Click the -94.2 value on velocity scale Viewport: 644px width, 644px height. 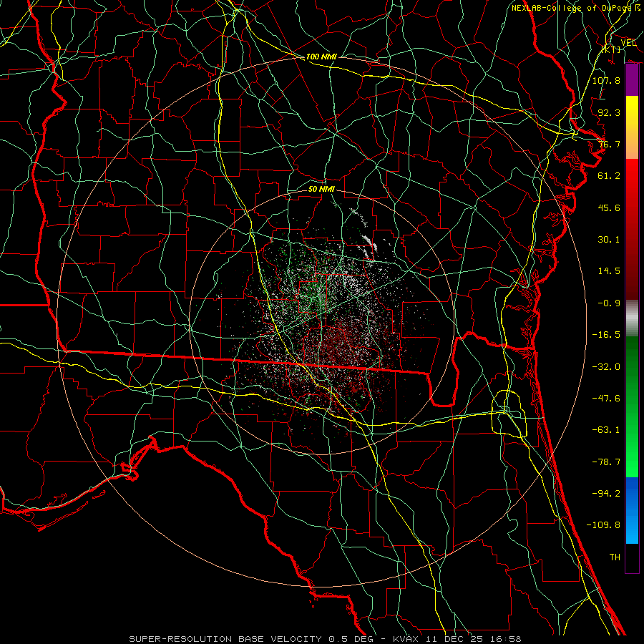[x=606, y=494]
